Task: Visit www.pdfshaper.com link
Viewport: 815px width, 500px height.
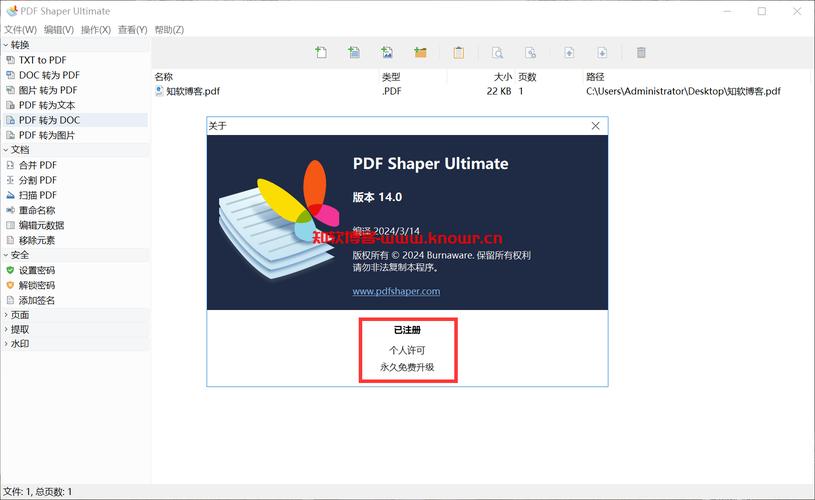Action: click(396, 292)
